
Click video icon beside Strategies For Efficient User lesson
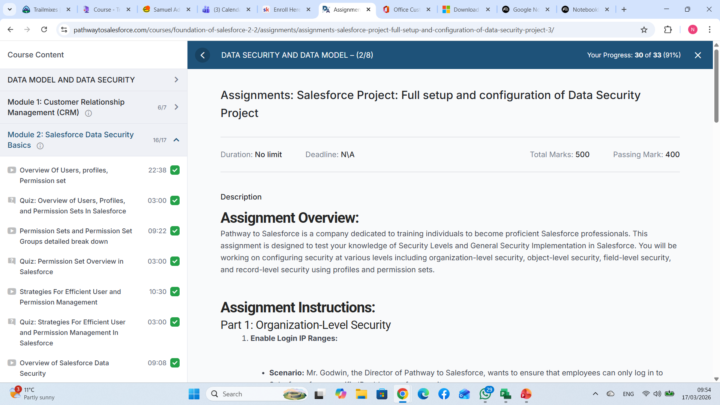pos(11,292)
